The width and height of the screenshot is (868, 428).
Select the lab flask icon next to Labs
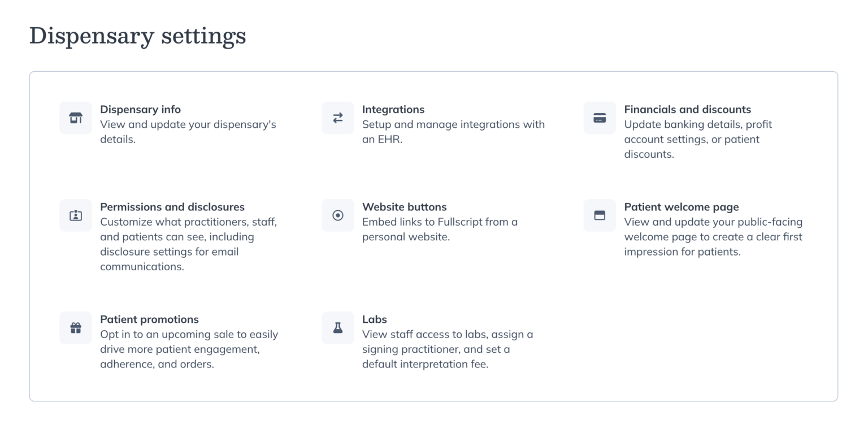(x=337, y=327)
